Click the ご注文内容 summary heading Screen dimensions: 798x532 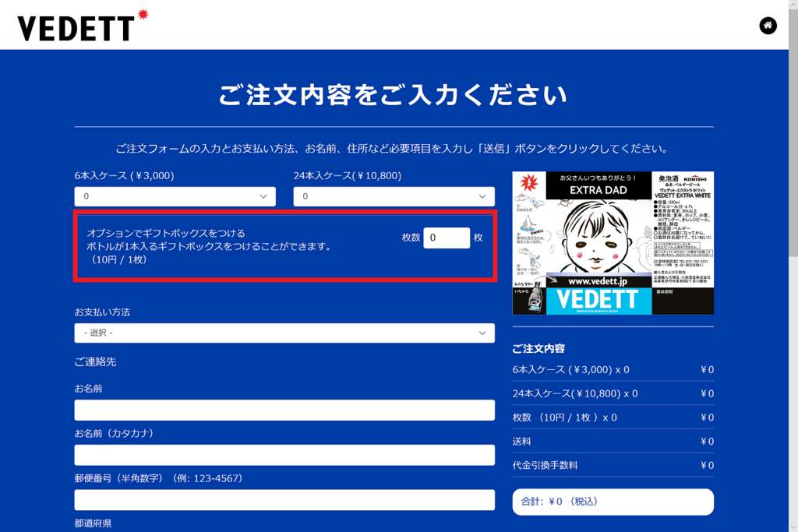pos(538,348)
